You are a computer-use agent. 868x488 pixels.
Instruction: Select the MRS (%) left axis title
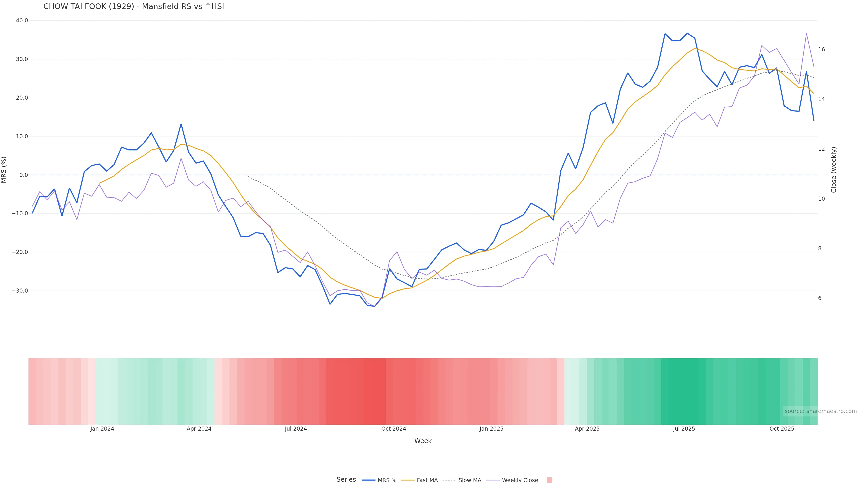[x=4, y=170]
